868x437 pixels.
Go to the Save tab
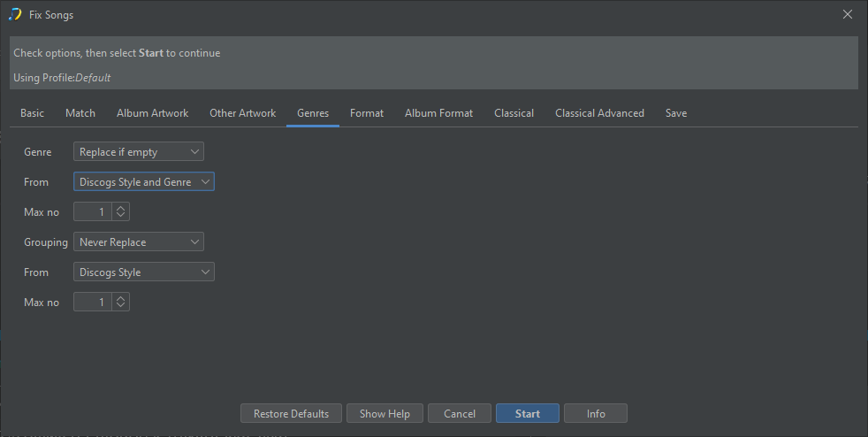(676, 113)
